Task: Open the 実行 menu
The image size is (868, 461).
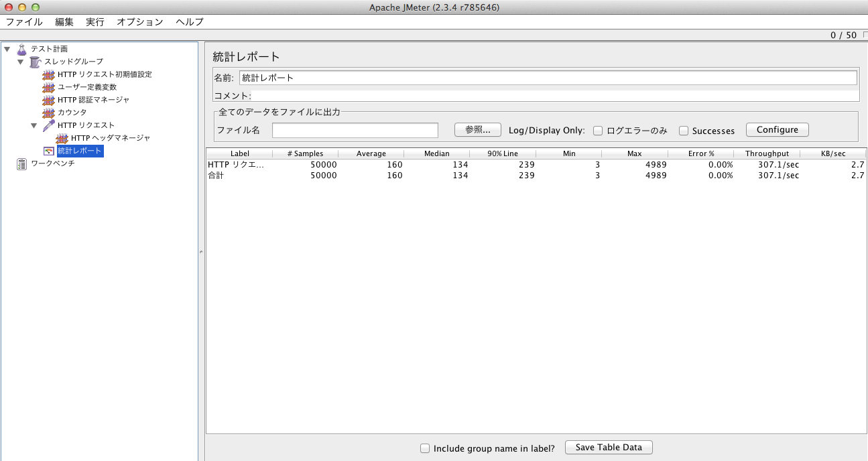Action: click(x=95, y=21)
